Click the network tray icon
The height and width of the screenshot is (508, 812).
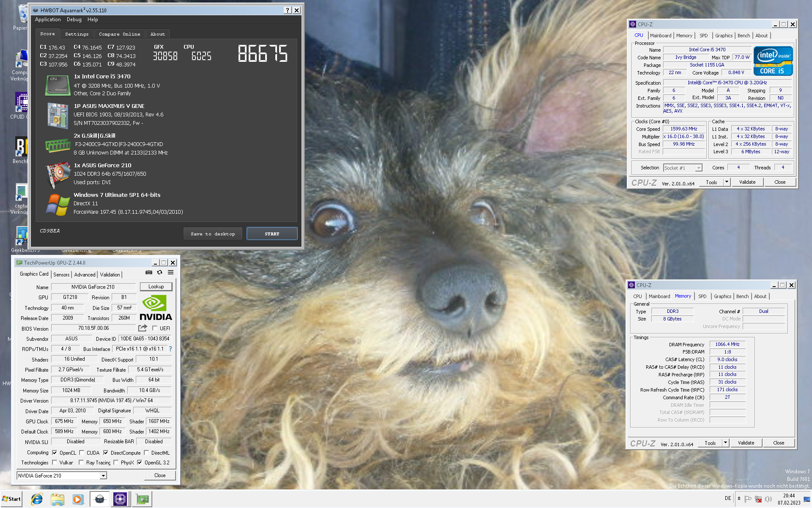click(x=758, y=499)
